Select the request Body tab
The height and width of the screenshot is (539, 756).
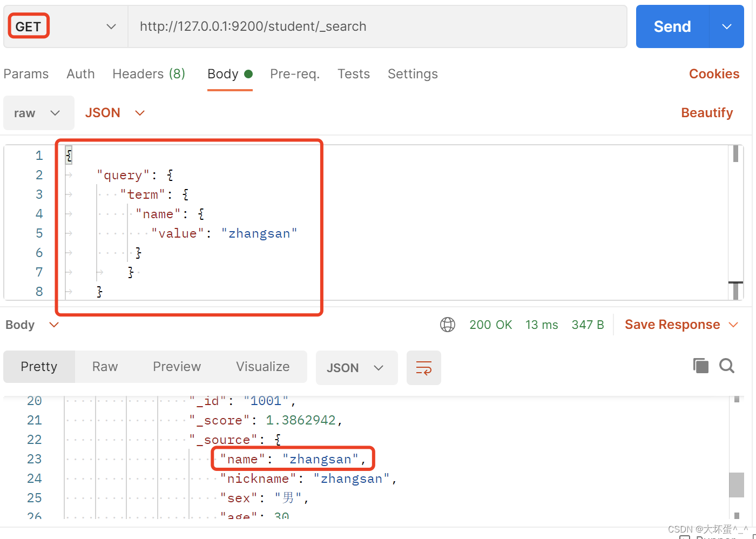[230, 74]
